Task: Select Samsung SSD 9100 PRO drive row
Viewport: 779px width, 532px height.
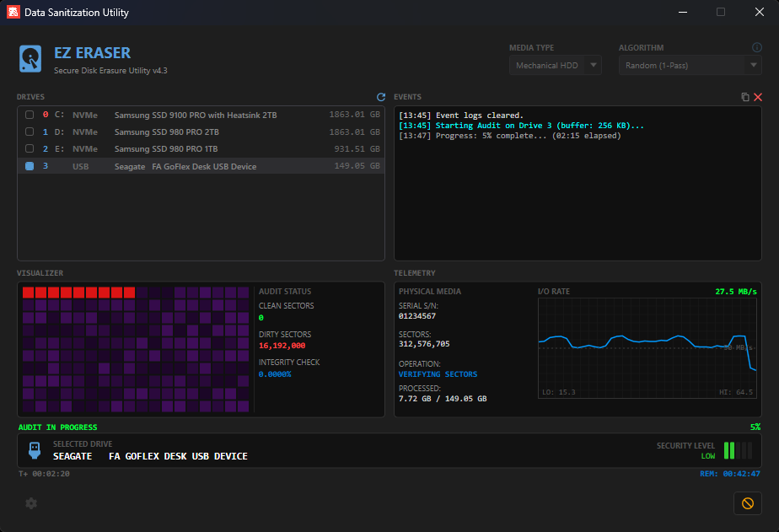Action: point(201,115)
